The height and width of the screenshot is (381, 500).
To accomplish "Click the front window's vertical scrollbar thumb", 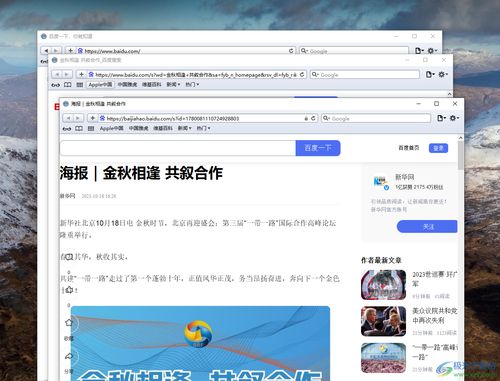I will tap(460, 155).
